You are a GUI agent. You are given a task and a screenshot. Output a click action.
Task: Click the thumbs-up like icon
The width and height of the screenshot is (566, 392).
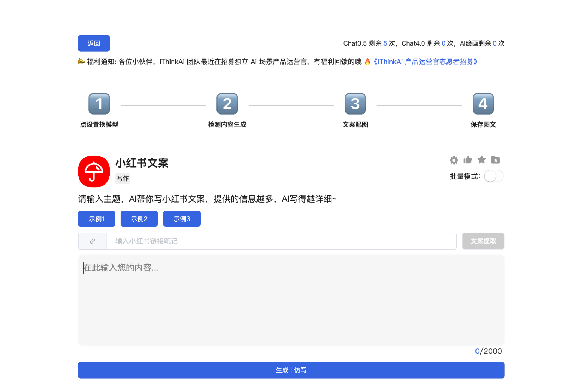point(468,160)
